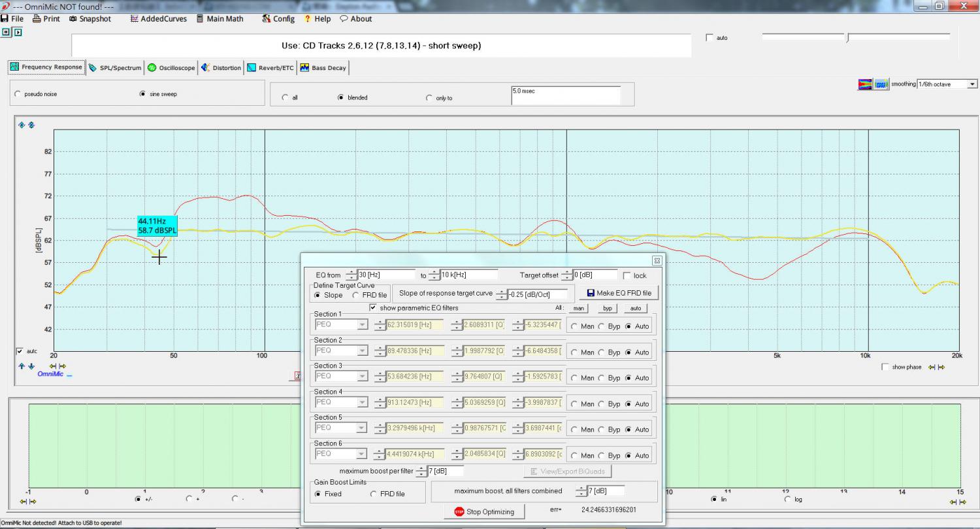Click the 5.0 msec input field
Image resolution: width=980 pixels, height=529 pixels.
(565, 95)
